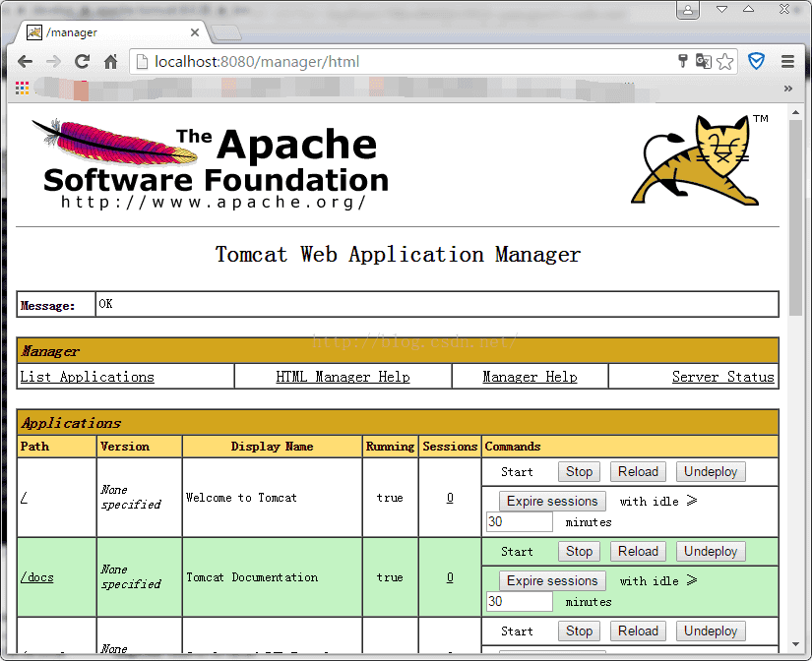Click the 'Tomcat Web Application Manager' heading

click(398, 255)
